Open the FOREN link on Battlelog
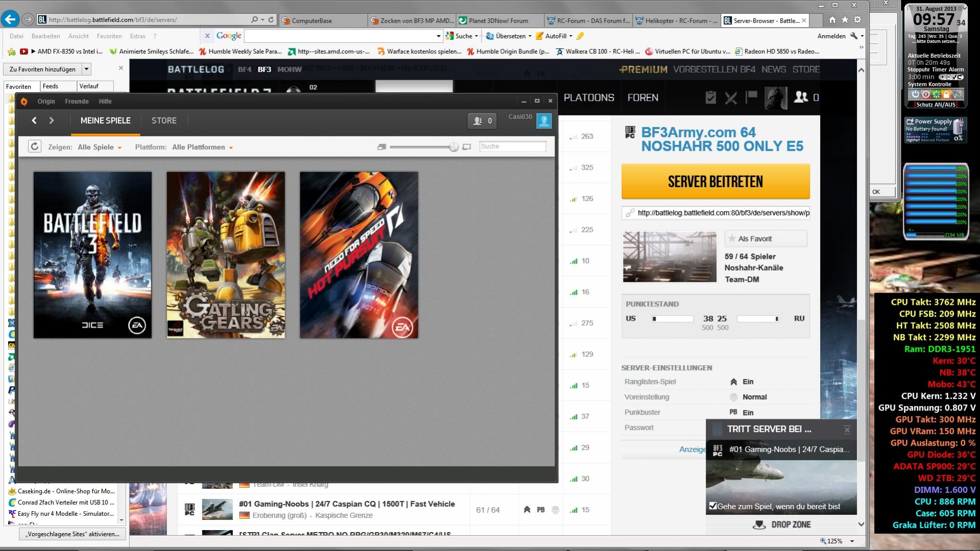Viewport: 980px width, 551px height. pos(642,98)
